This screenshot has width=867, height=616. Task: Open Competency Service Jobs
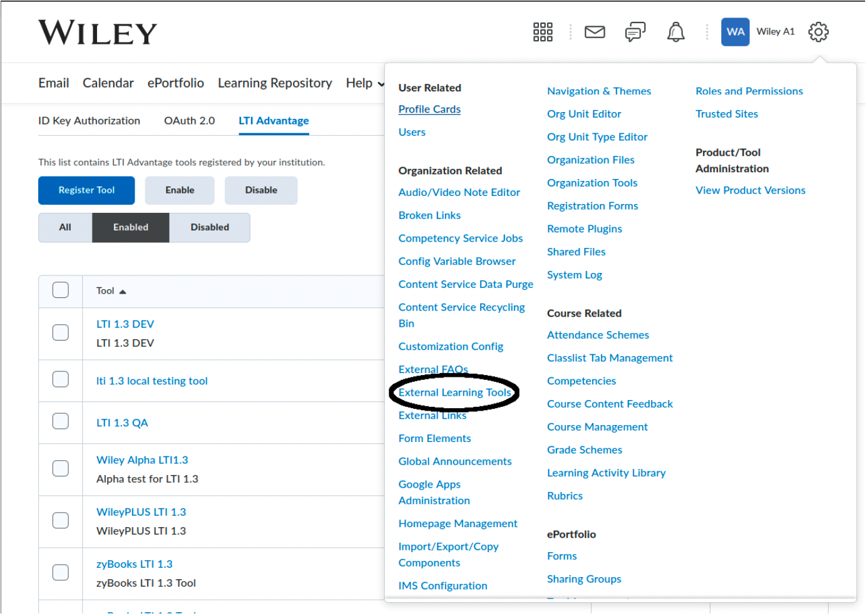click(x=461, y=239)
